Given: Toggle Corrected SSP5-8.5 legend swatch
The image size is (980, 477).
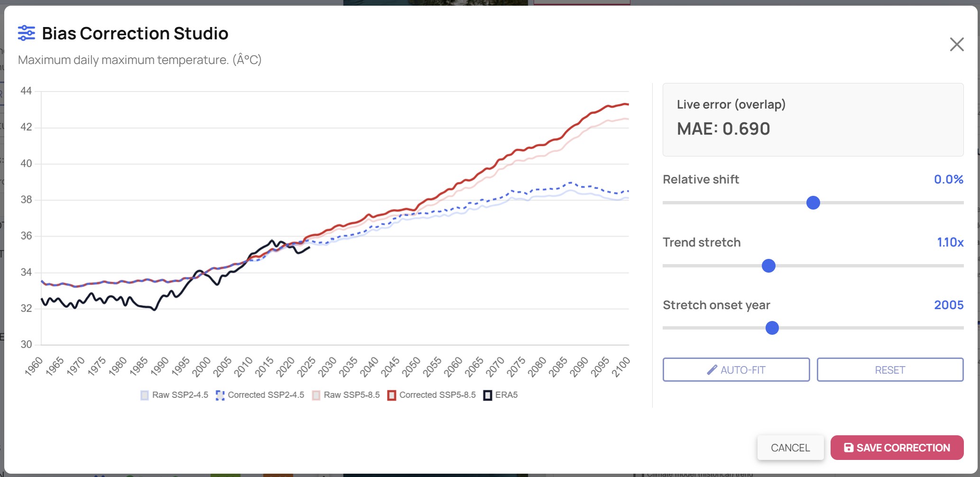Looking at the screenshot, I should click(392, 395).
